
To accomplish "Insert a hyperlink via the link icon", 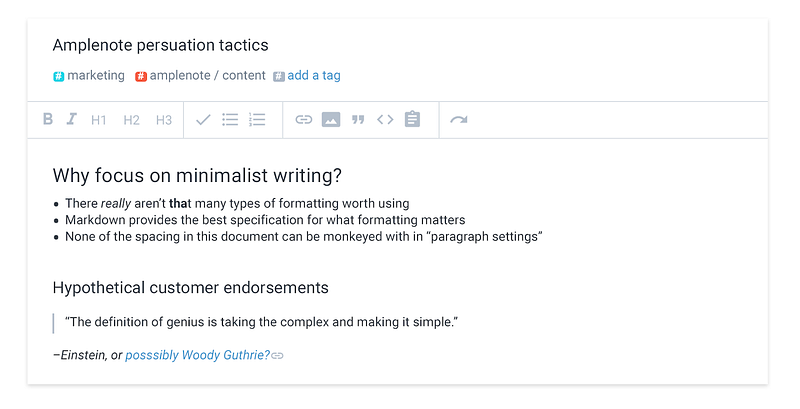I will [304, 120].
